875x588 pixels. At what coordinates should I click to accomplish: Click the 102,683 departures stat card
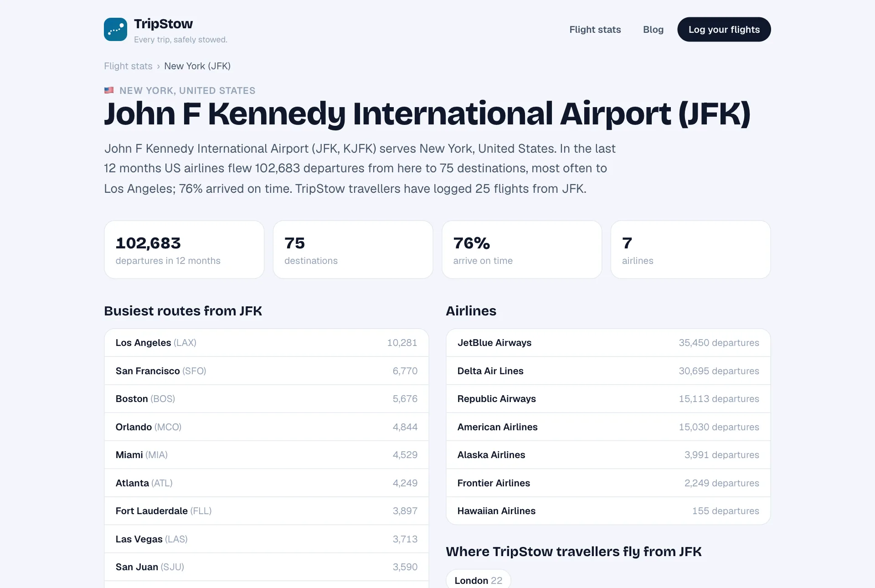click(x=184, y=250)
